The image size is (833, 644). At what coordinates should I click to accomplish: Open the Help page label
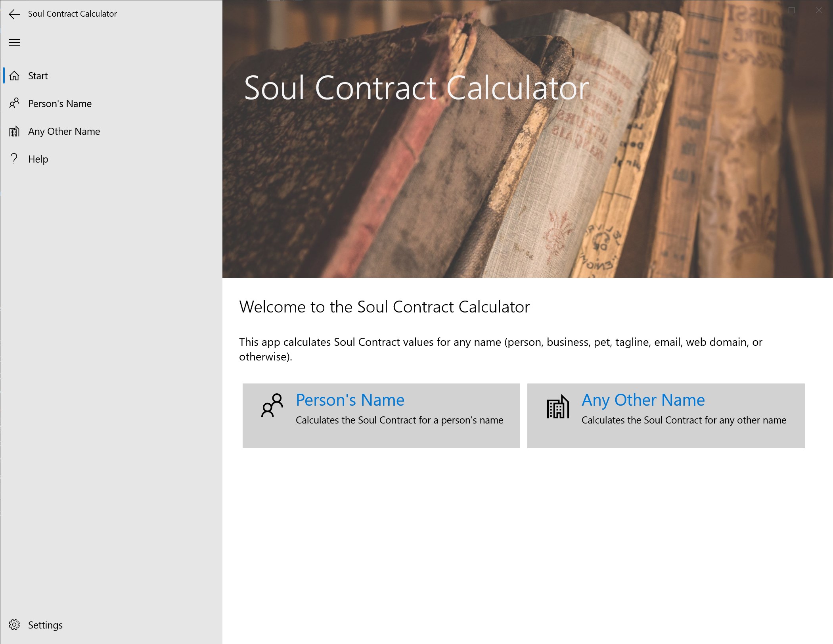[x=38, y=159]
